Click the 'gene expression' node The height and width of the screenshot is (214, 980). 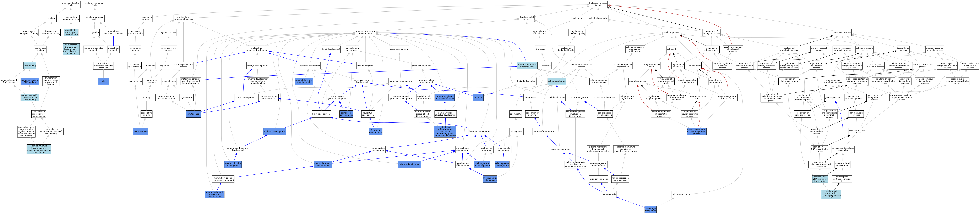pos(832,98)
